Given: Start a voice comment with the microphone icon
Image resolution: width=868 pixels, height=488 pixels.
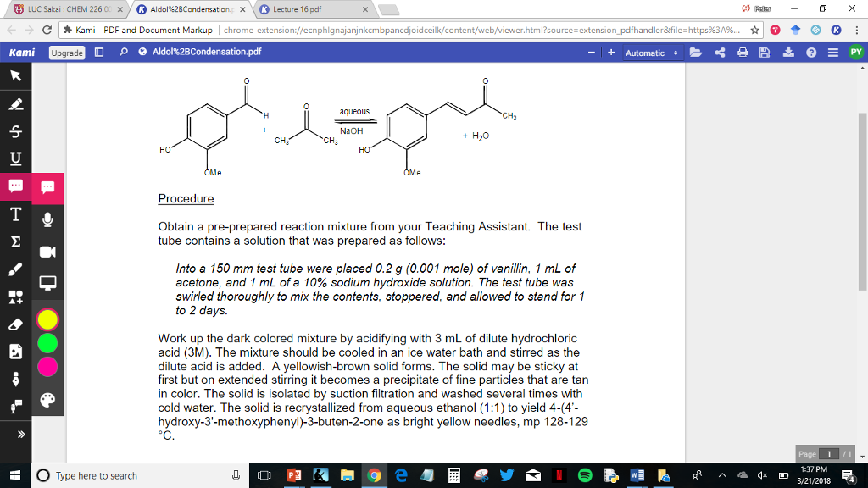Looking at the screenshot, I should click(x=47, y=218).
